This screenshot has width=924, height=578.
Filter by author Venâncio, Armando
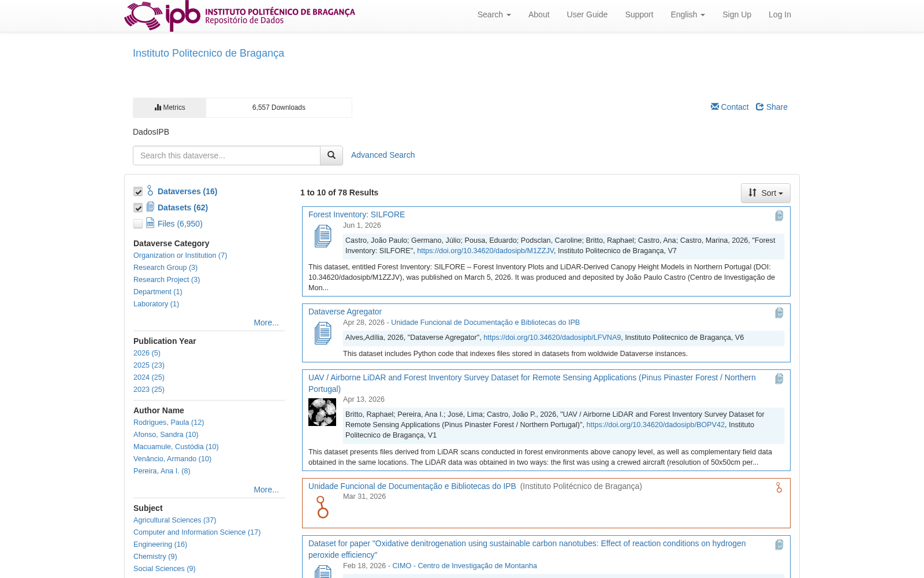click(x=172, y=459)
